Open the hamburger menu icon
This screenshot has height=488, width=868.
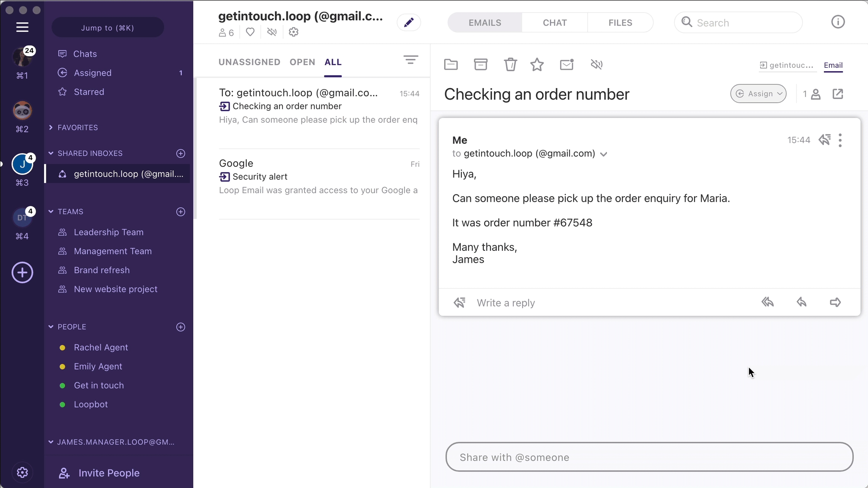(x=22, y=27)
